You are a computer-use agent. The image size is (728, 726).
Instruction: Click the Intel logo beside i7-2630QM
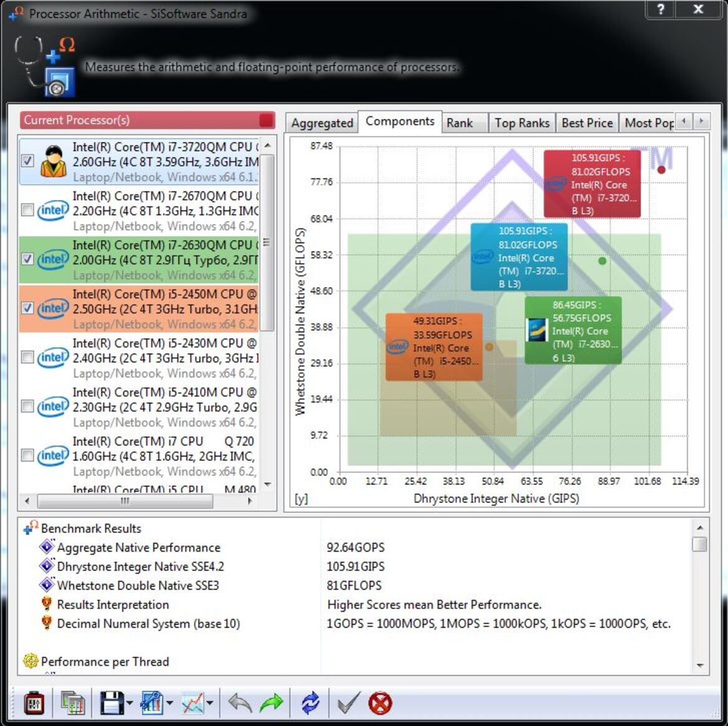53,259
